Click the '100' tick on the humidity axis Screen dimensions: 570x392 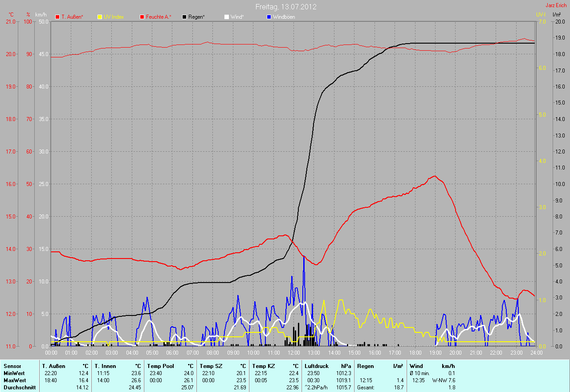[28, 21]
